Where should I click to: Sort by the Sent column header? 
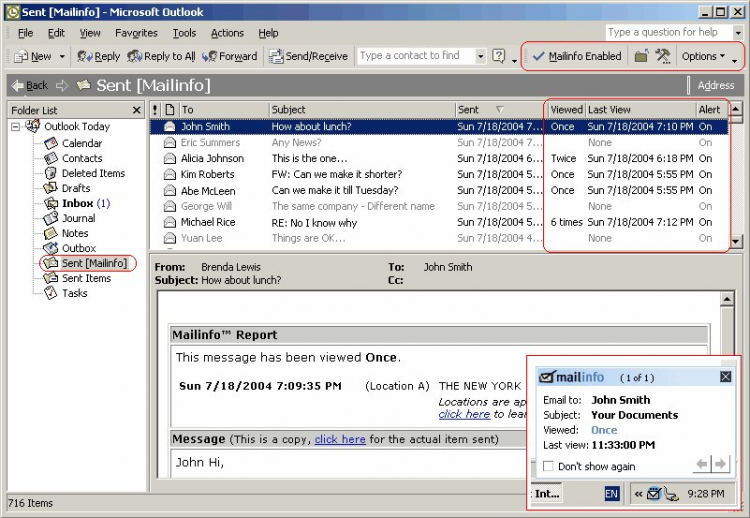pos(499,110)
